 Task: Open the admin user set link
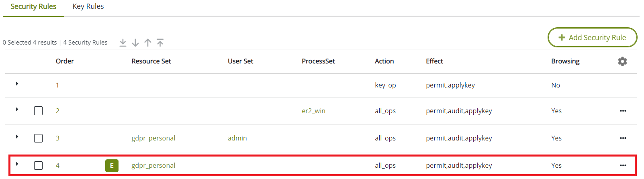point(237,138)
